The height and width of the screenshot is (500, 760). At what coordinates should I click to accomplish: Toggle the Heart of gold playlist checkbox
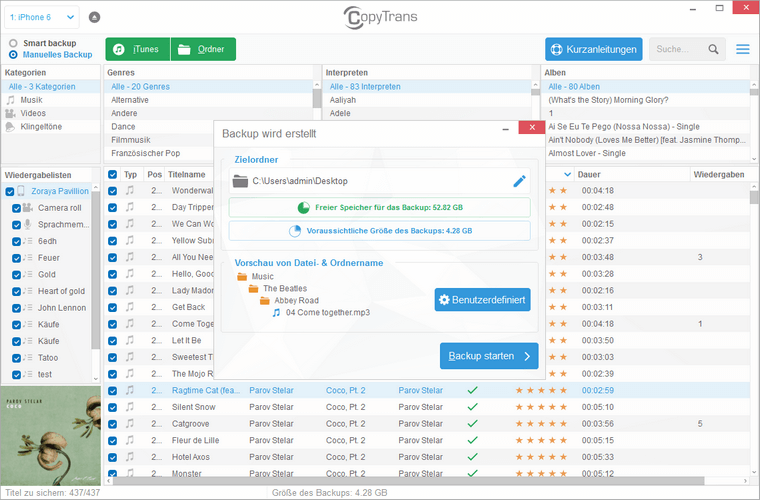[16, 292]
